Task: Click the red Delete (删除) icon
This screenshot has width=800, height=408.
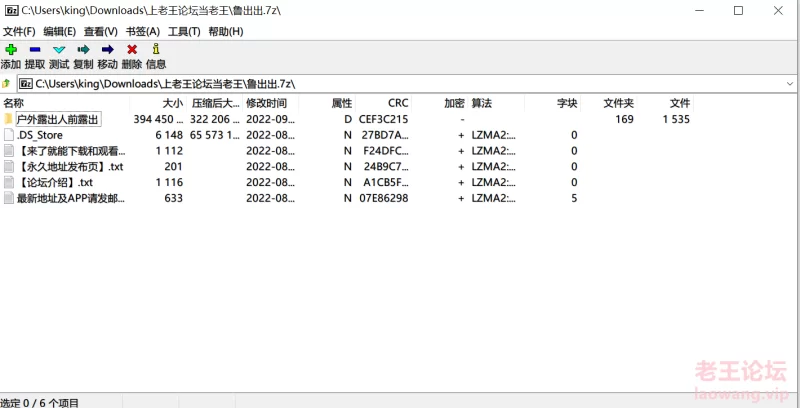Action: click(x=131, y=49)
